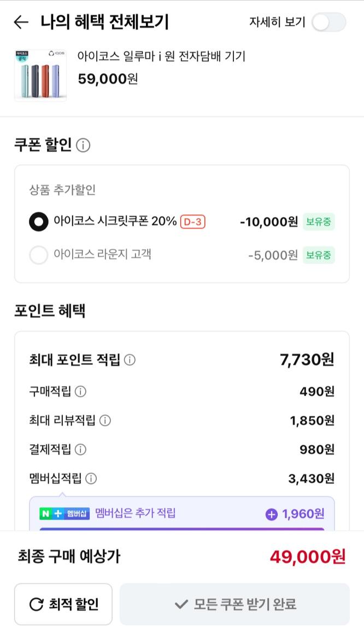Tap the product title 아이코스 일루마 i 원

(161, 56)
